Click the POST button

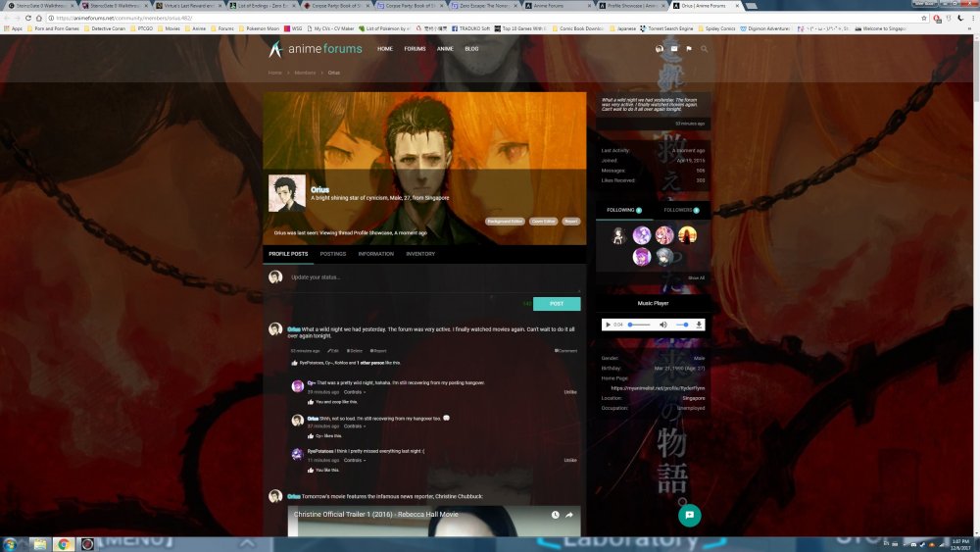pos(557,304)
